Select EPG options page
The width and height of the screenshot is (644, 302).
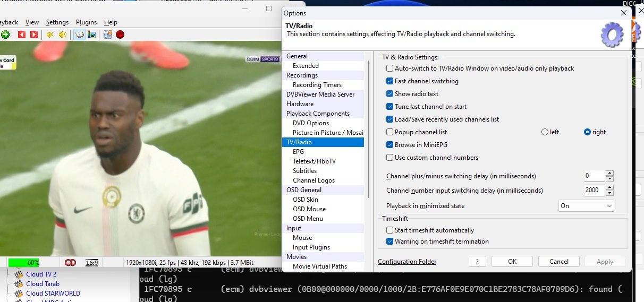tap(298, 152)
